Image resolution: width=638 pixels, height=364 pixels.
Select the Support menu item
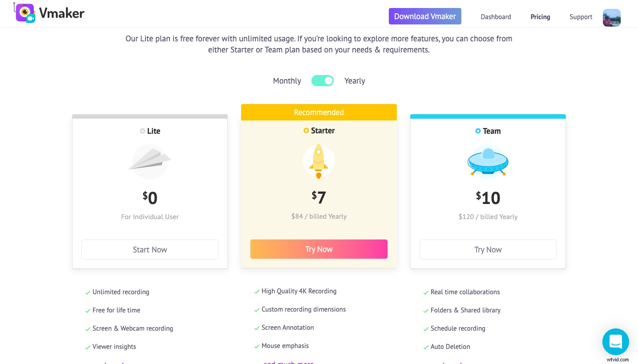pos(581,17)
